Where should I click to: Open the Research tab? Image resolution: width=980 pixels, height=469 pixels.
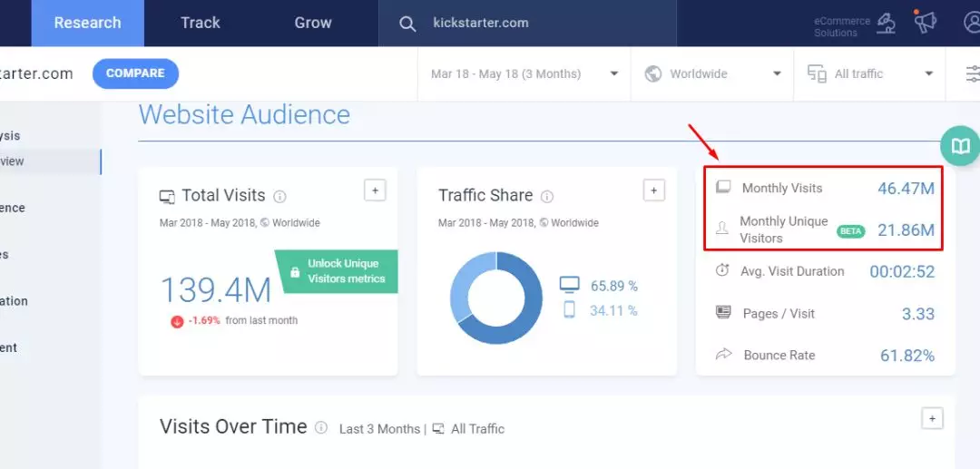tap(87, 23)
